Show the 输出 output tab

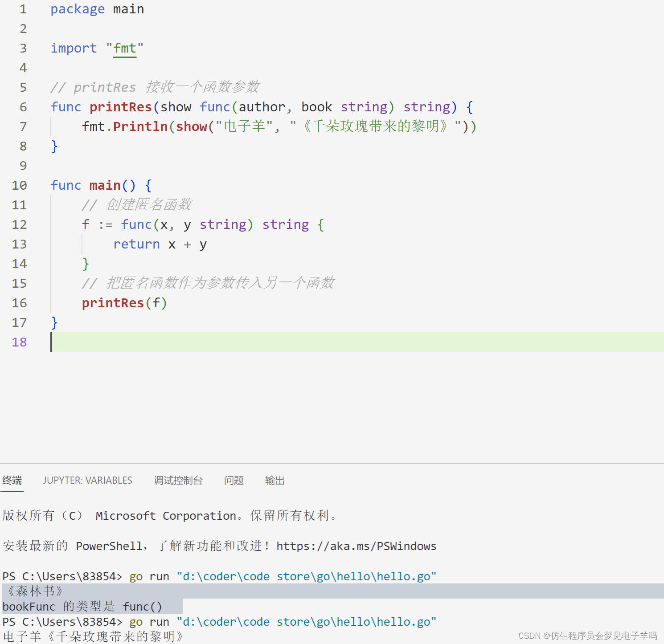[275, 480]
